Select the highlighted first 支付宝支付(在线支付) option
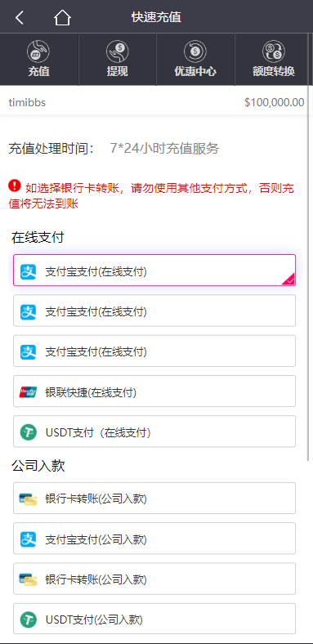Viewport: 313px width, 644px height. click(x=154, y=271)
